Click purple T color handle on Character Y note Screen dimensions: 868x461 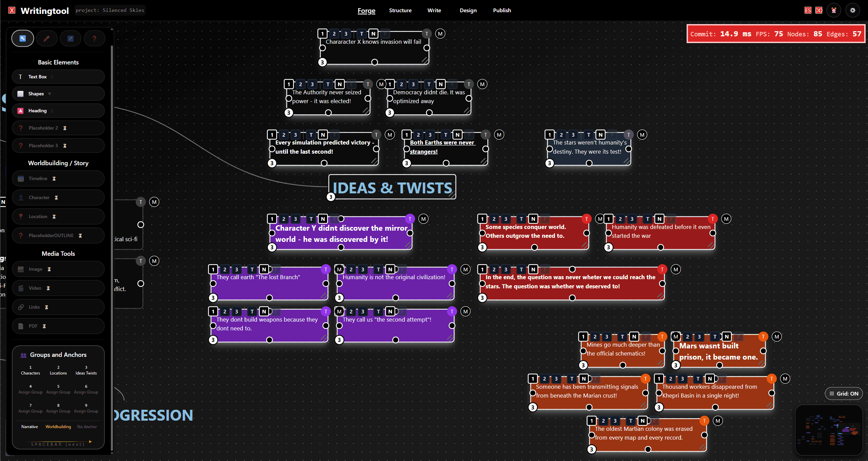tap(410, 219)
